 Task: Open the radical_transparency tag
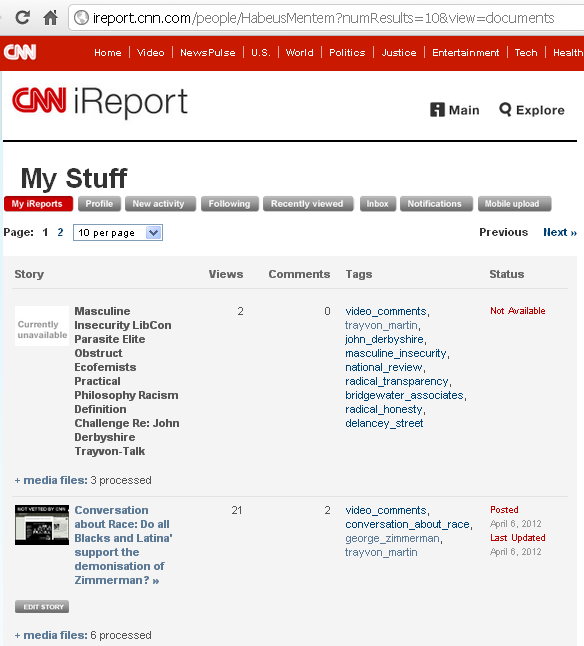(x=397, y=381)
